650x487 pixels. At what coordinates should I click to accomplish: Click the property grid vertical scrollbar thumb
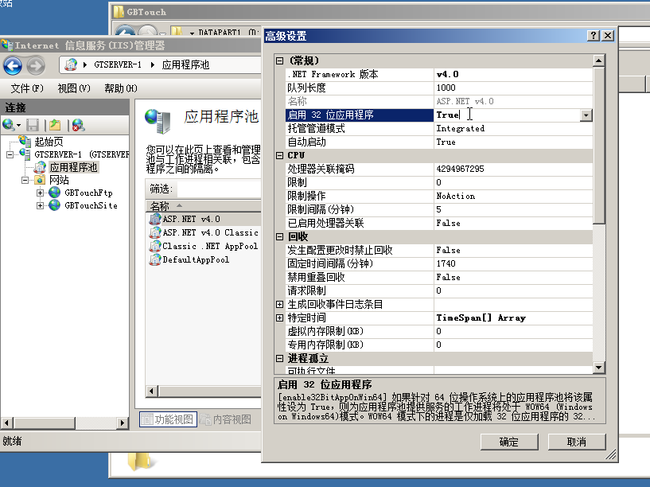(x=598, y=146)
